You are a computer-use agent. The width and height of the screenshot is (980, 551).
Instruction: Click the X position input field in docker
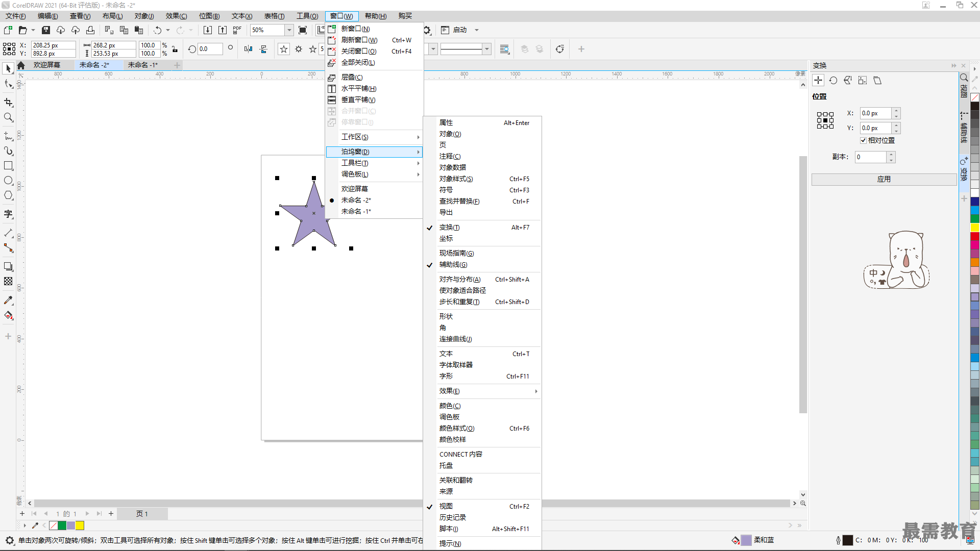[875, 113]
